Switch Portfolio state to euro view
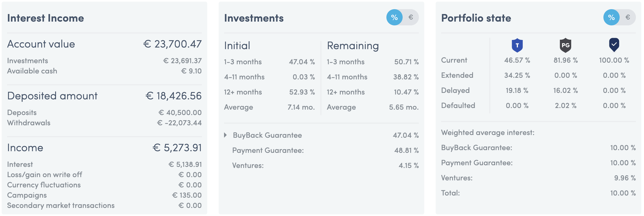The height and width of the screenshot is (216, 644). [x=628, y=17]
